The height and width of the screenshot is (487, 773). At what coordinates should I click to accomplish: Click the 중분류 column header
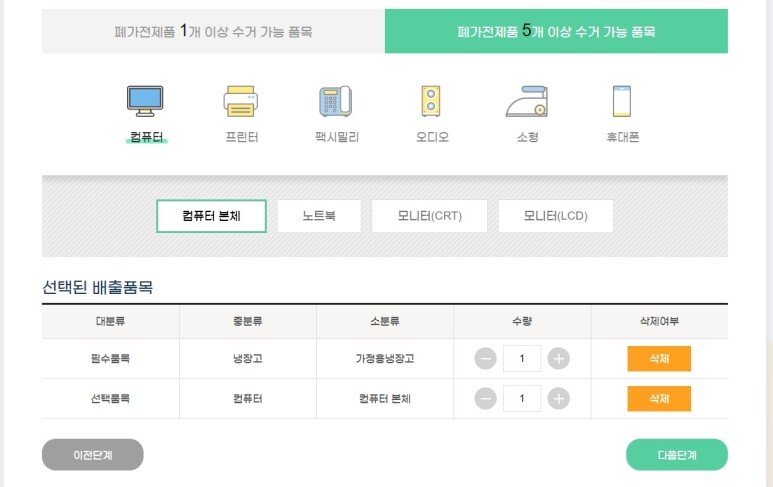(x=247, y=321)
